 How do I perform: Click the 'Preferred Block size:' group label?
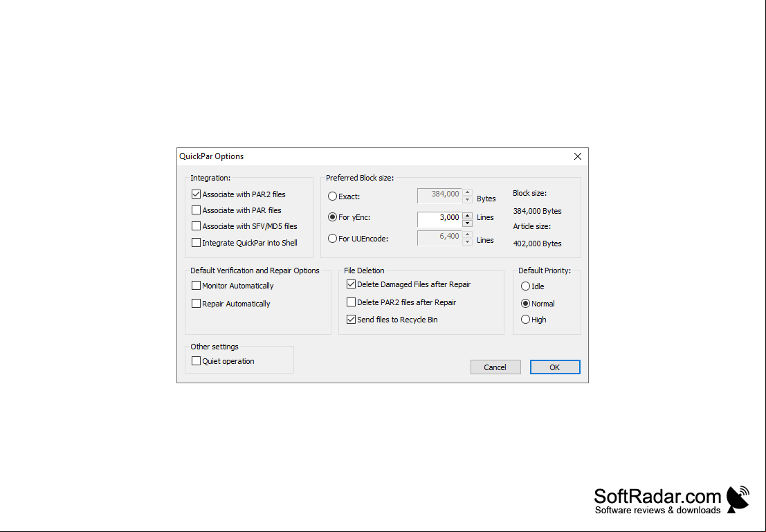[x=360, y=178]
